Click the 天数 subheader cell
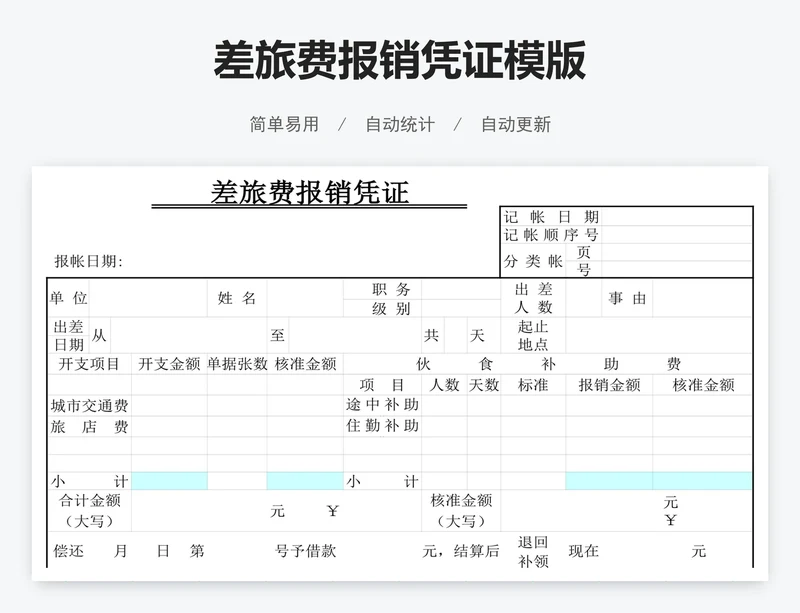Image resolution: width=800 pixels, height=613 pixels. [x=484, y=384]
